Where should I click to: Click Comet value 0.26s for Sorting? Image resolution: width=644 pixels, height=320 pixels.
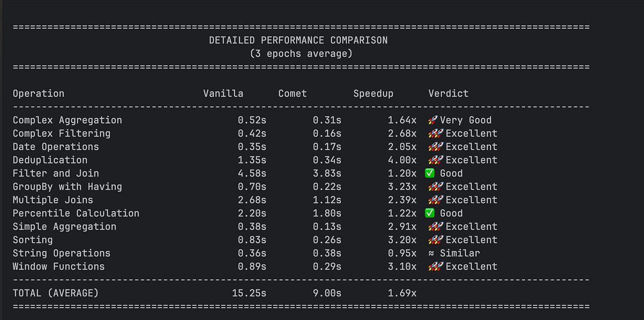click(327, 240)
